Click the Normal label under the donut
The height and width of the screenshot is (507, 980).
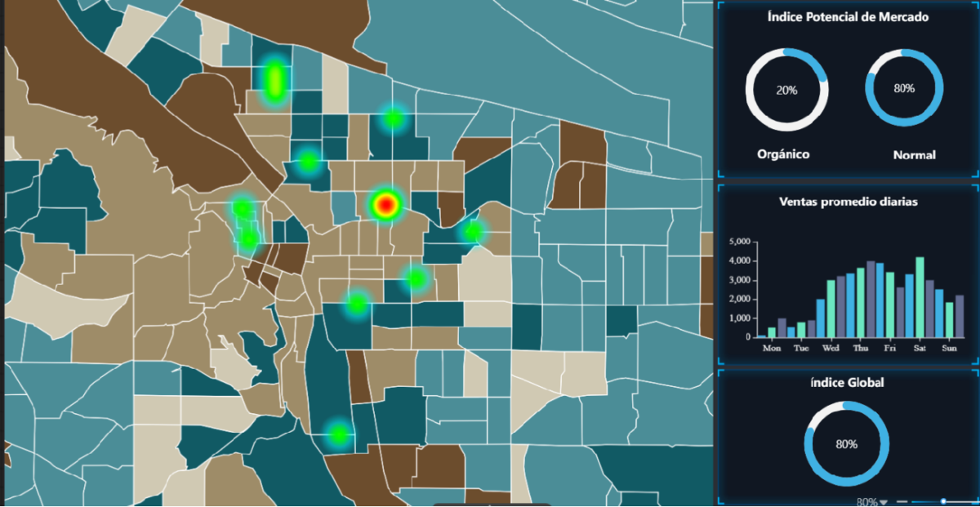(914, 155)
